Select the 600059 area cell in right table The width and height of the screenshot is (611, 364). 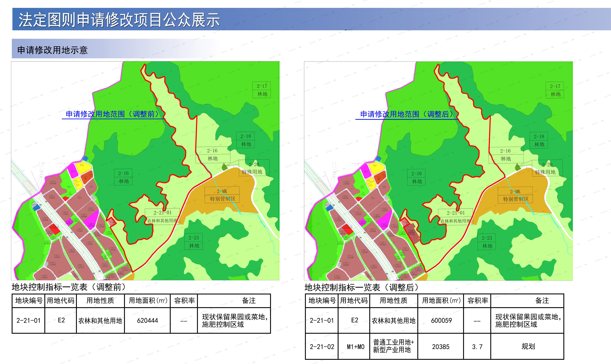click(441, 320)
